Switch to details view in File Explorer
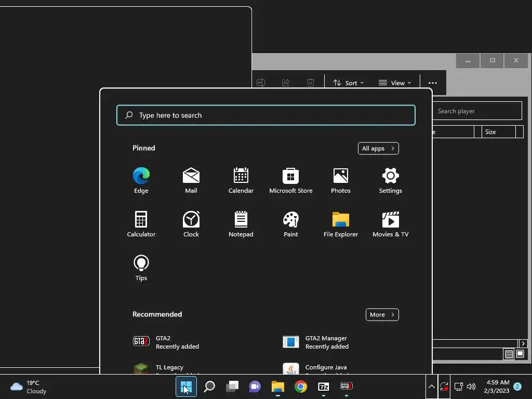Image resolution: width=532 pixels, height=399 pixels. point(509,354)
